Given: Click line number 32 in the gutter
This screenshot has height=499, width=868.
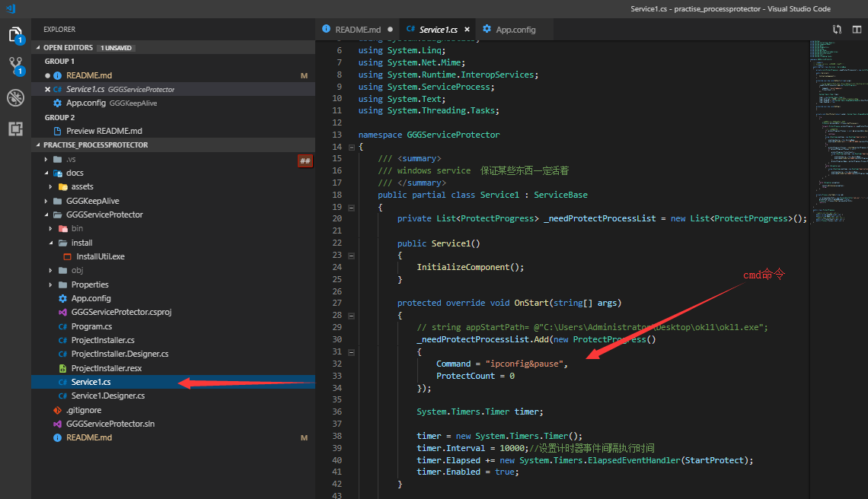Looking at the screenshot, I should pos(337,364).
